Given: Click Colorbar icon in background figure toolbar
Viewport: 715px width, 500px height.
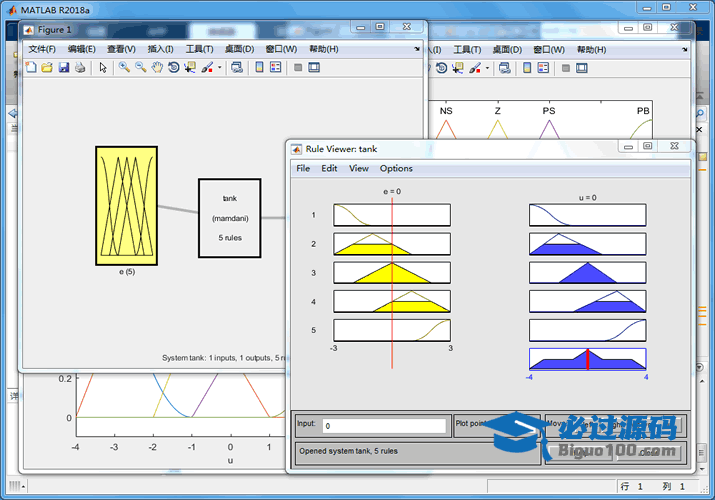Looking at the screenshot, I should (x=527, y=68).
